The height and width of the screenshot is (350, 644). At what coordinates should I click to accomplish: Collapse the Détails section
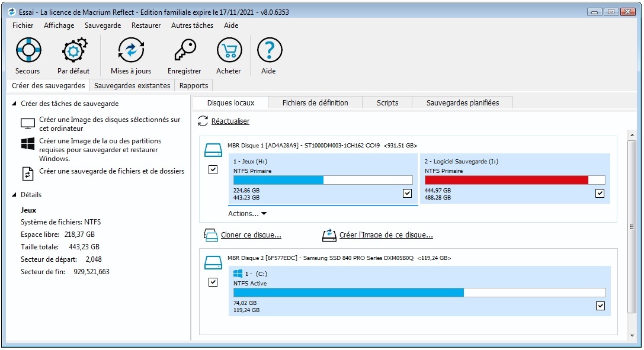[14, 195]
